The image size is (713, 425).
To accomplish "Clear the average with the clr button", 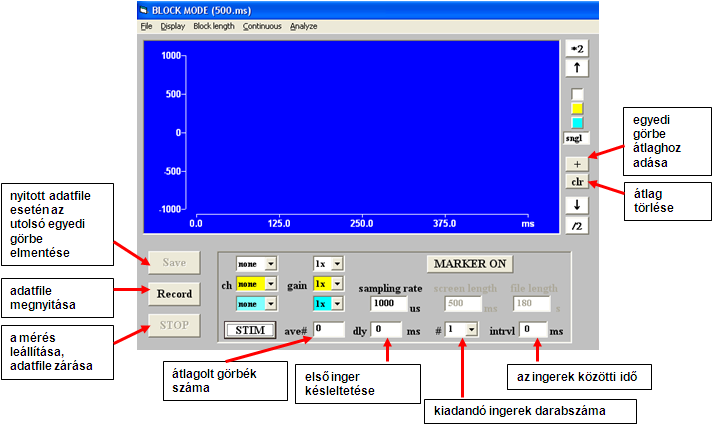I will coord(577,182).
